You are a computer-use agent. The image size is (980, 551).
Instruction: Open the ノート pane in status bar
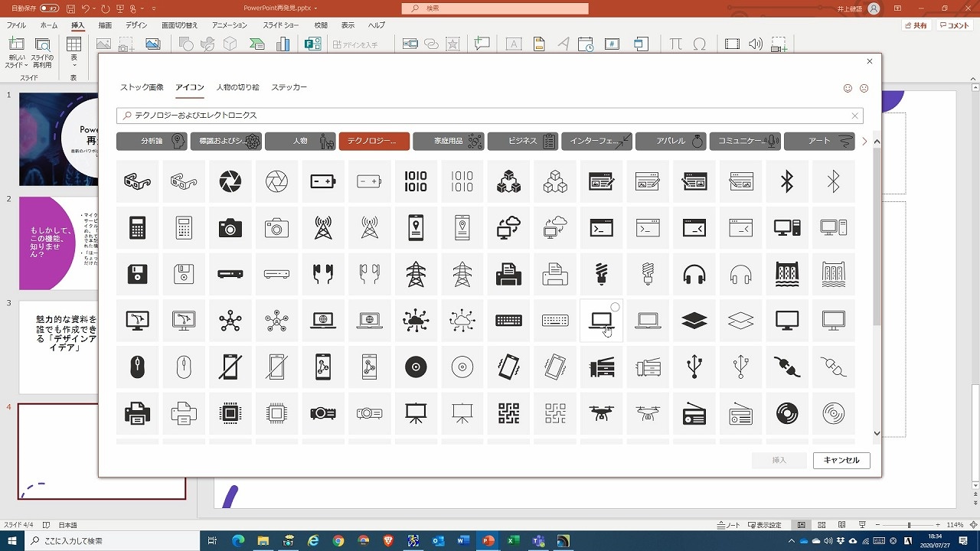[728, 525]
